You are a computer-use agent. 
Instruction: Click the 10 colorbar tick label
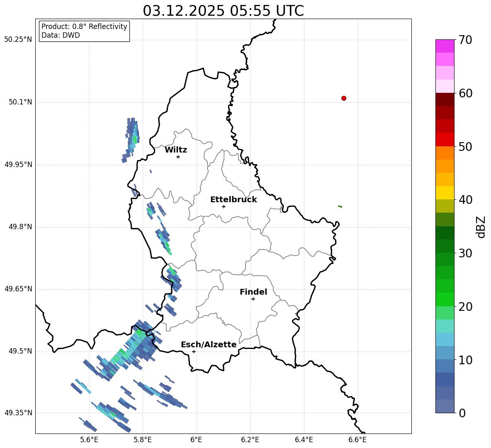click(465, 360)
